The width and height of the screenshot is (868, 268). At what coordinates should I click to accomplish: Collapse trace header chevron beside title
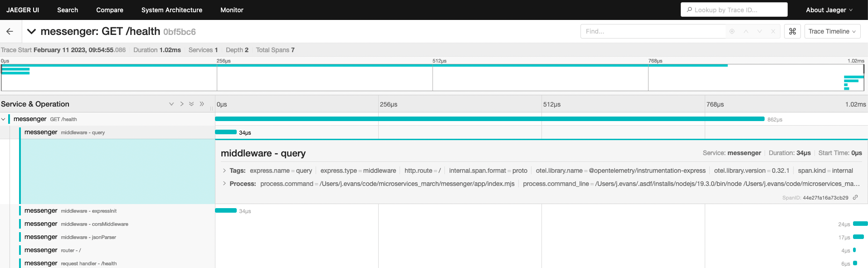point(31,31)
